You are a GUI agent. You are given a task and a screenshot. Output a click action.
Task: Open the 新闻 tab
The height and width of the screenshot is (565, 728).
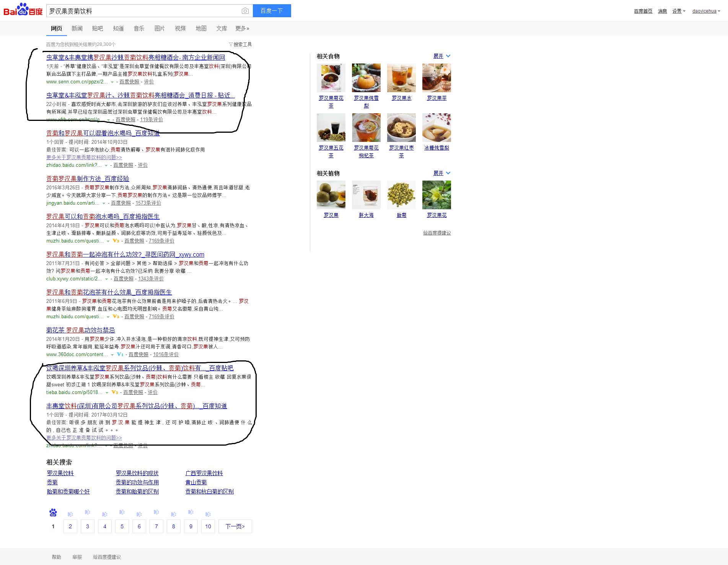tap(77, 28)
